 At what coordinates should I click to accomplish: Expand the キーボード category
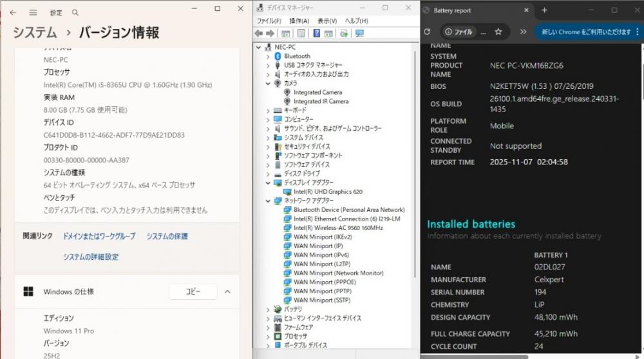tap(268, 111)
